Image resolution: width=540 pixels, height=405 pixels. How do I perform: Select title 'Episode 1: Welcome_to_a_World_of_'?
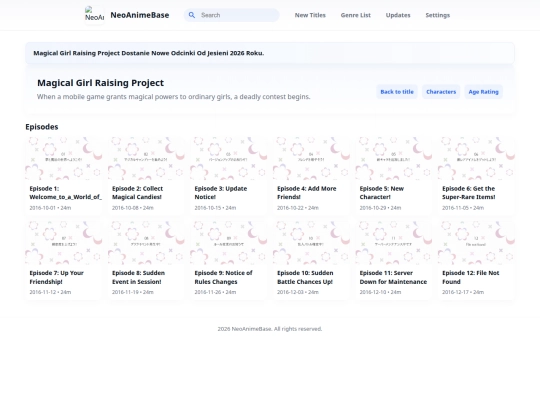(x=65, y=193)
